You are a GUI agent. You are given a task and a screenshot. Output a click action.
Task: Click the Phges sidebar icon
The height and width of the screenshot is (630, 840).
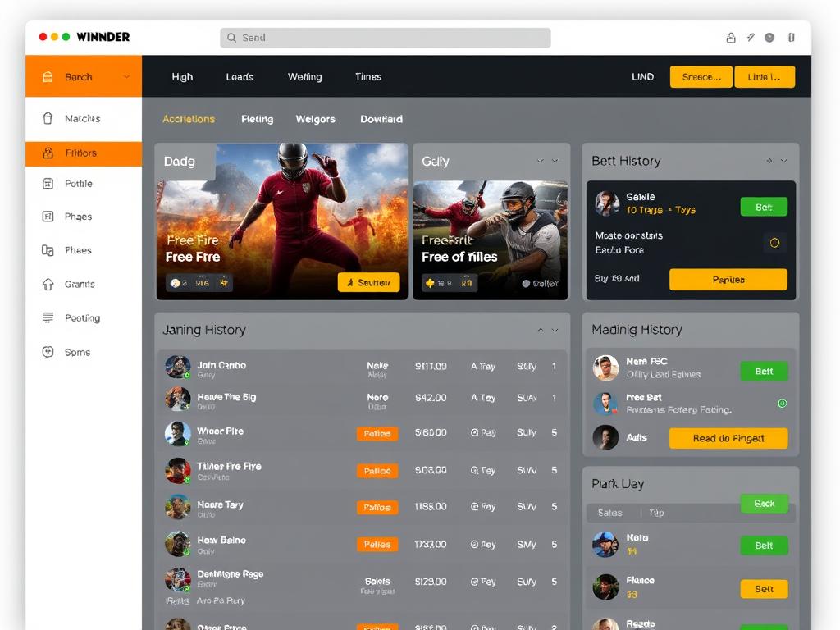(x=48, y=217)
